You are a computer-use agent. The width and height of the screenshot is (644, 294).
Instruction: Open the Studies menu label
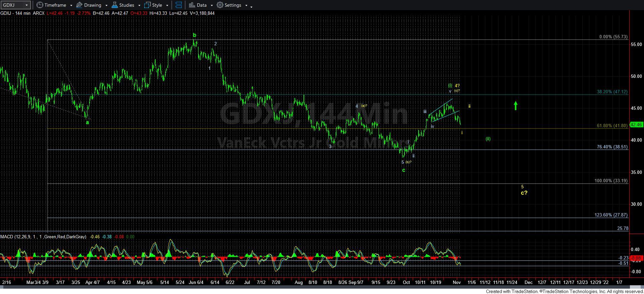point(127,5)
